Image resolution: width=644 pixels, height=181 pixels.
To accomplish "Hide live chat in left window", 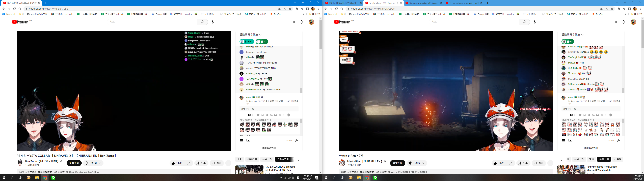I will 269,148.
